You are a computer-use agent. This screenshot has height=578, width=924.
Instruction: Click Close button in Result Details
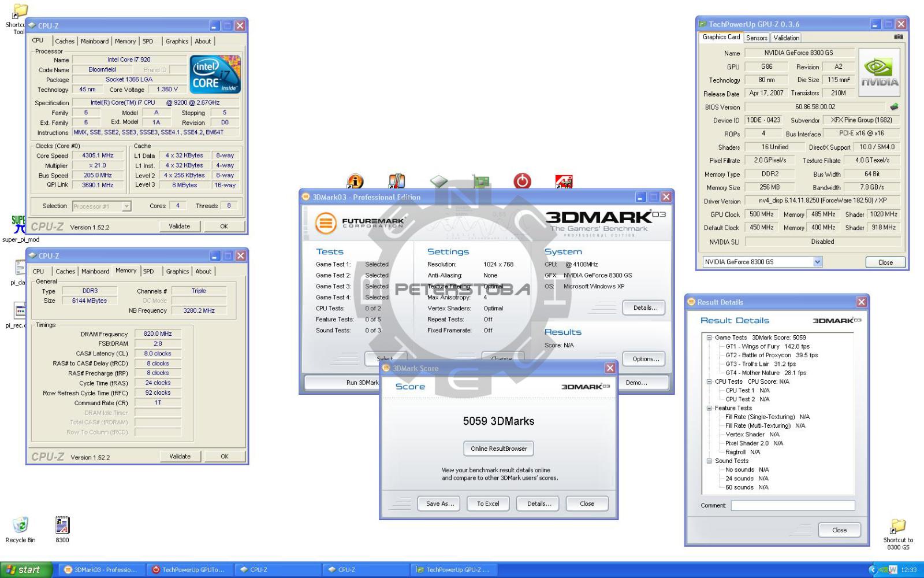click(x=839, y=530)
